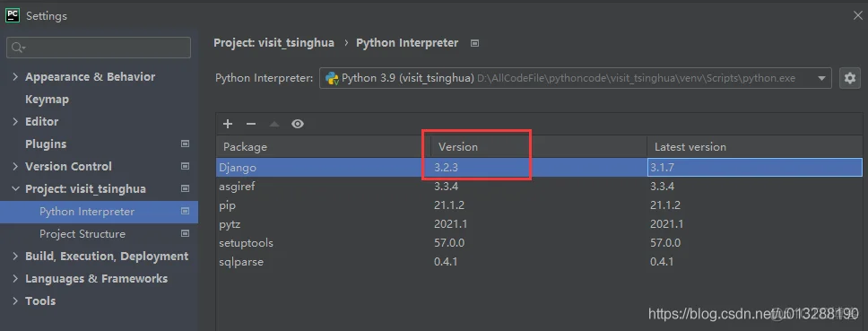Expand Languages & Frameworks chevron
The height and width of the screenshot is (331, 868).
(x=15, y=279)
